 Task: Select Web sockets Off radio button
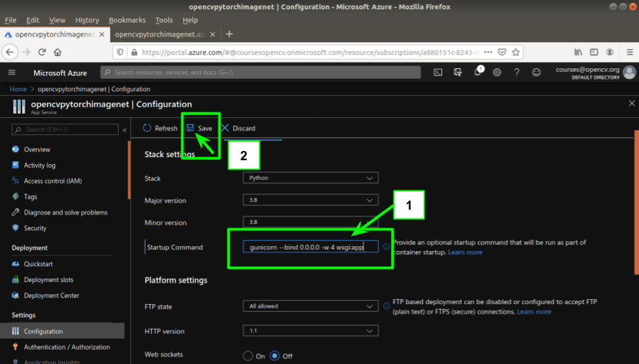click(274, 356)
